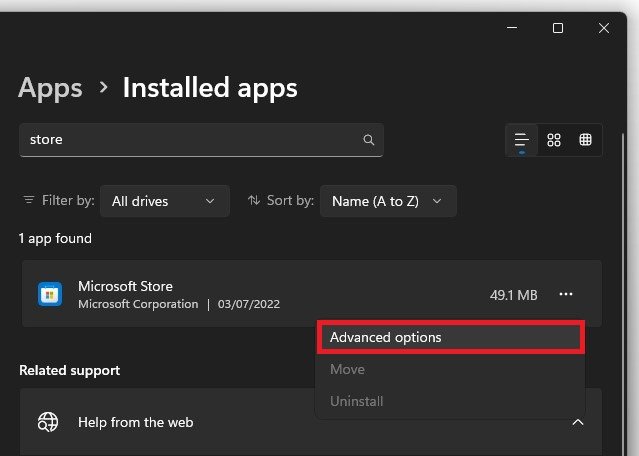Click the search box containing "store"

[x=190, y=140]
